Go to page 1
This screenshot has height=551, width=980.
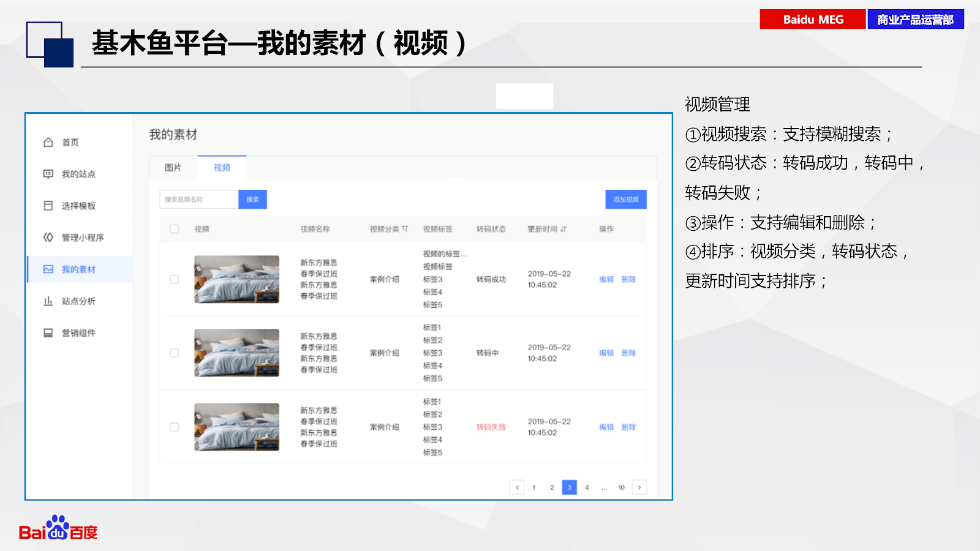(x=534, y=487)
